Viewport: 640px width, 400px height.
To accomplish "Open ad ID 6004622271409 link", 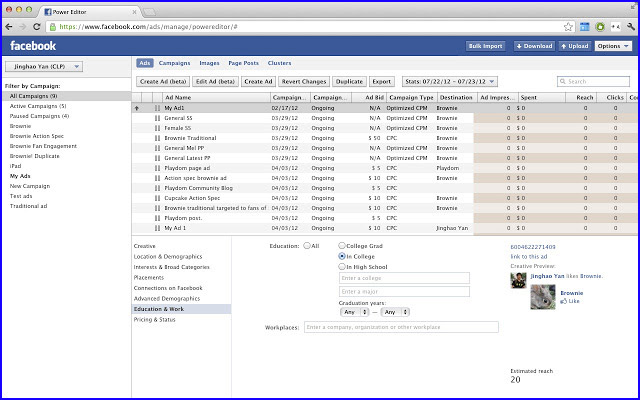I will click(x=533, y=247).
